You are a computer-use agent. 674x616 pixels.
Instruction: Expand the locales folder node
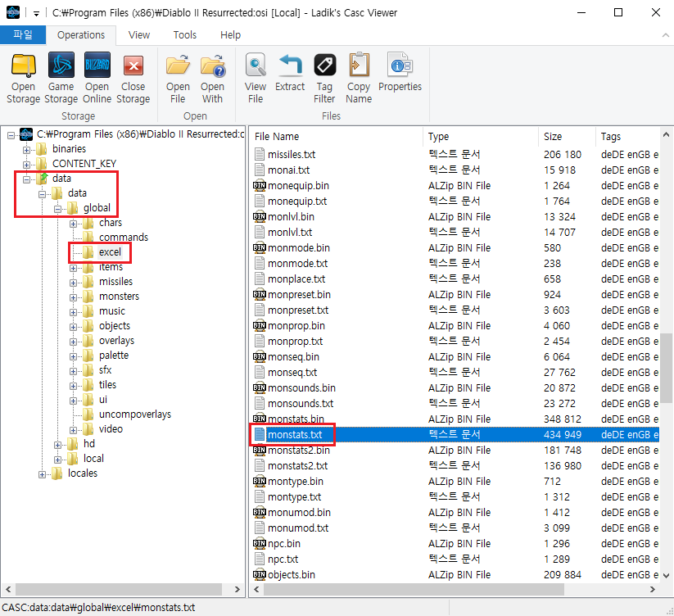click(x=42, y=474)
